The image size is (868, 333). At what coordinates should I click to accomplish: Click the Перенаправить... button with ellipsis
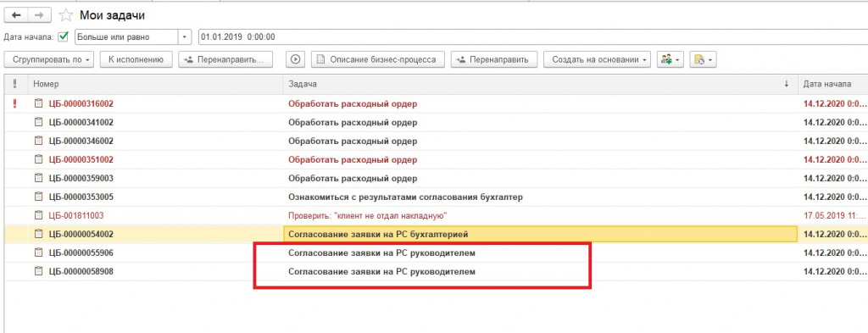[x=225, y=59]
